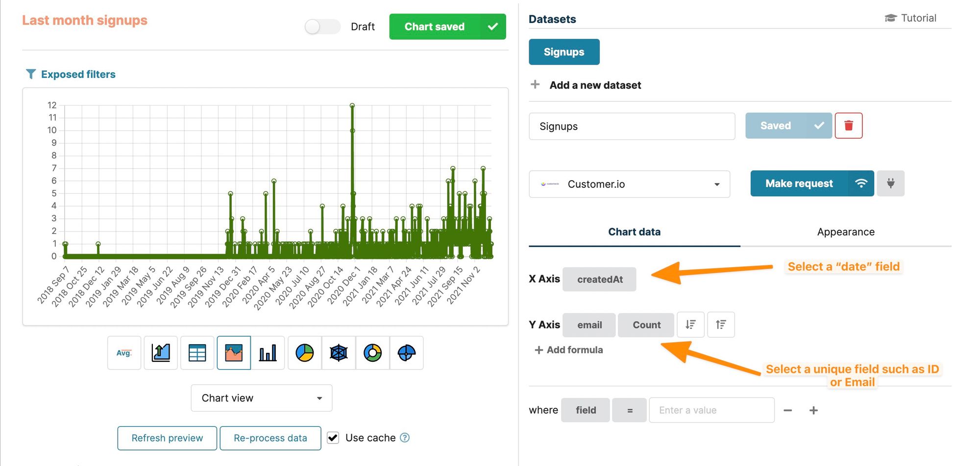Select the Avg. KPI chart type icon
Viewport: 980px width, 466px height.
[x=124, y=353]
